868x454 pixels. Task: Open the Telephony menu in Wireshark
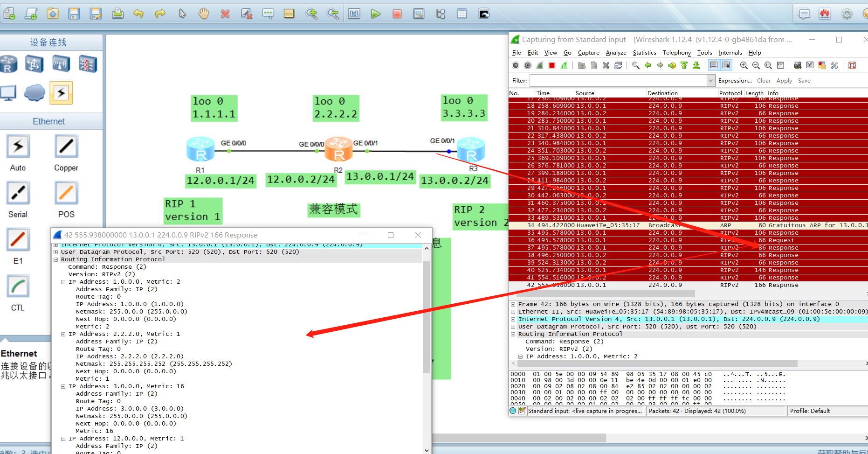pyautogui.click(x=676, y=52)
